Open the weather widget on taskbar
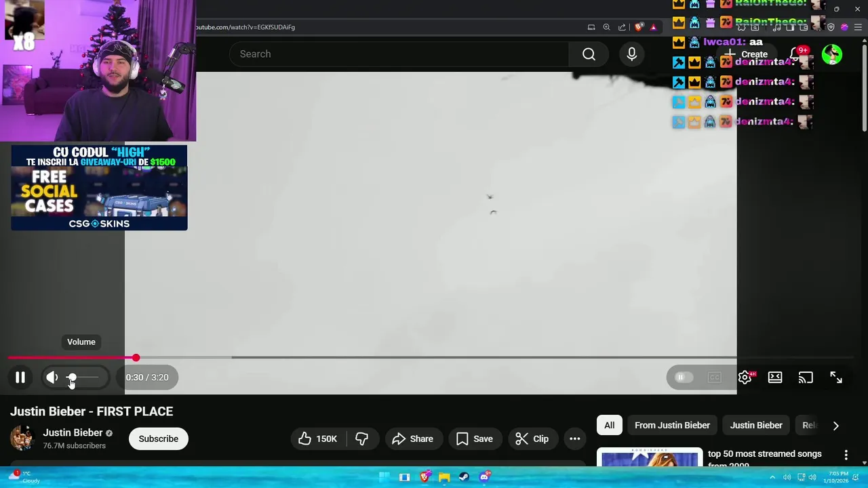 [24, 477]
